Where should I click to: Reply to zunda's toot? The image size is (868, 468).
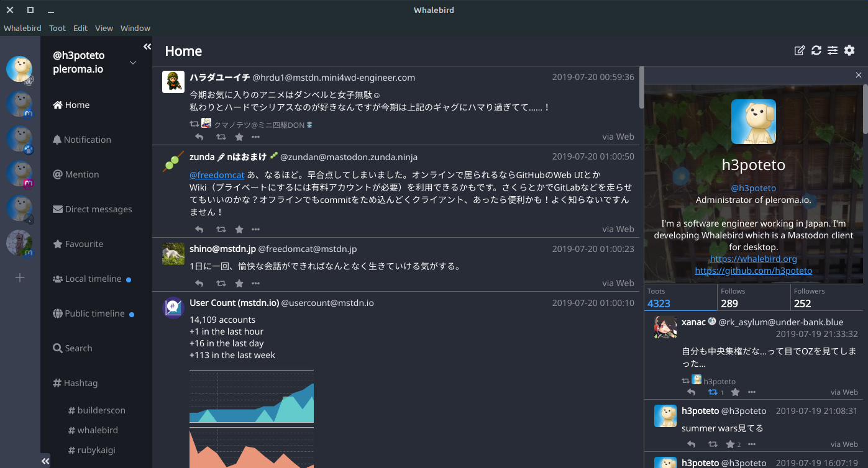[199, 230]
